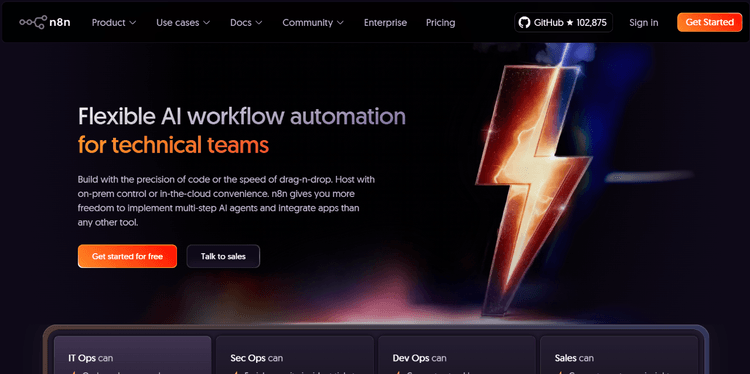The height and width of the screenshot is (374, 750).
Task: Select the IT Ops can tab
Action: tap(132, 355)
